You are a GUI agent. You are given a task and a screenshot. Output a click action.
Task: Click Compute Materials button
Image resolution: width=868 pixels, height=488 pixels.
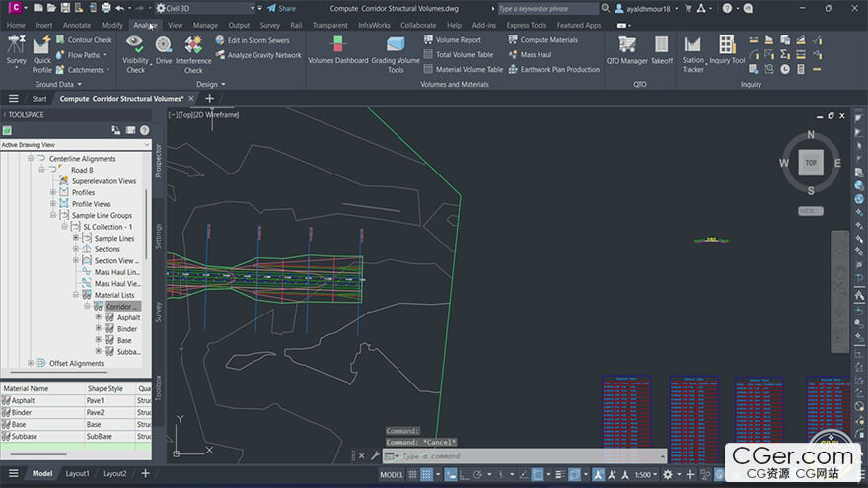point(549,40)
